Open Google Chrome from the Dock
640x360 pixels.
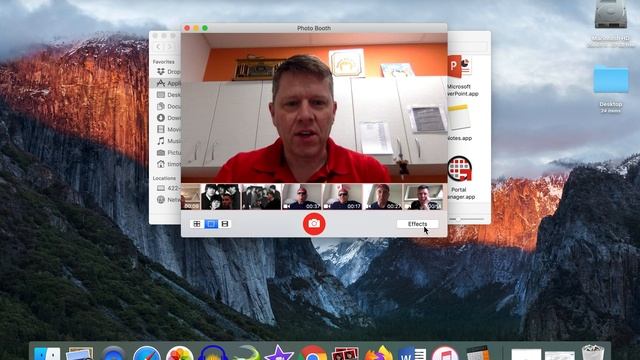pos(312,353)
